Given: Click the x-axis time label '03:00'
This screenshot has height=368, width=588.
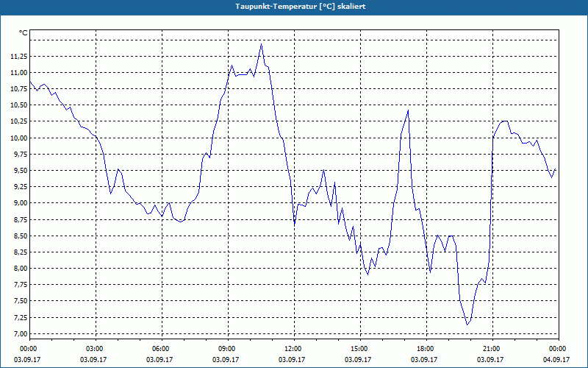Looking at the screenshot, I should [x=96, y=349].
